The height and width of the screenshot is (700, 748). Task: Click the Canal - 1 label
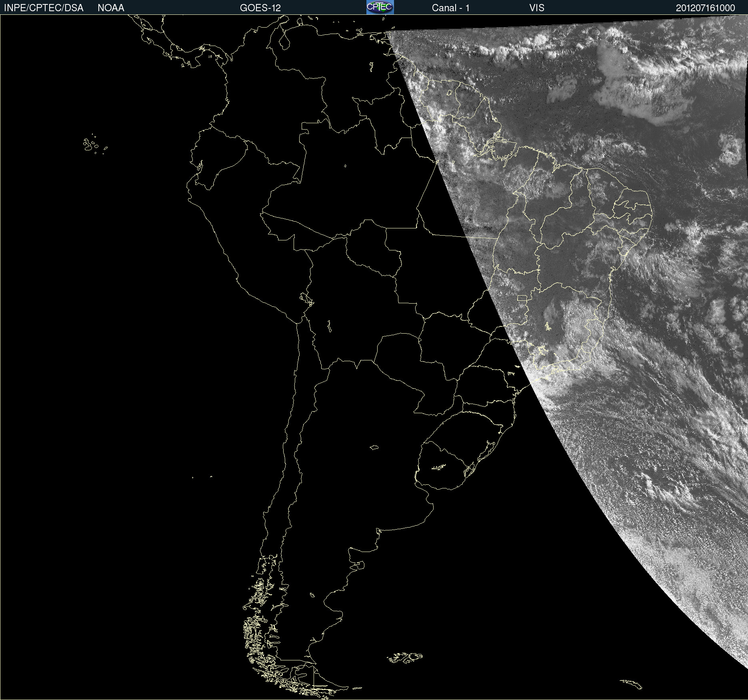pyautogui.click(x=451, y=8)
